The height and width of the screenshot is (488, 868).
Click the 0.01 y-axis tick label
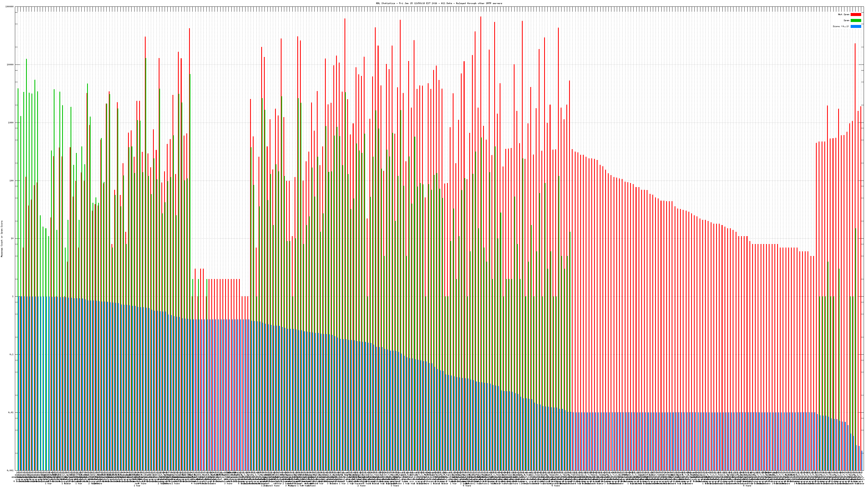[x=11, y=412]
